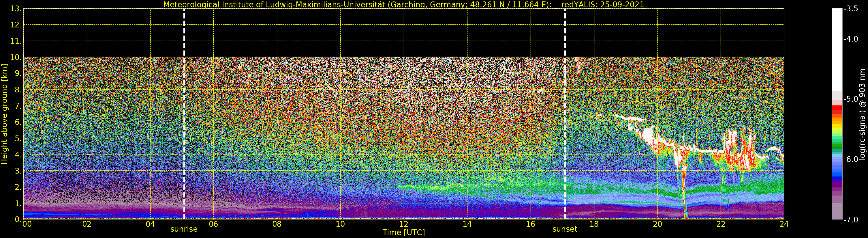Click the time tick label '14'
Image resolution: width=868 pixels, height=238 pixels.
point(467,224)
